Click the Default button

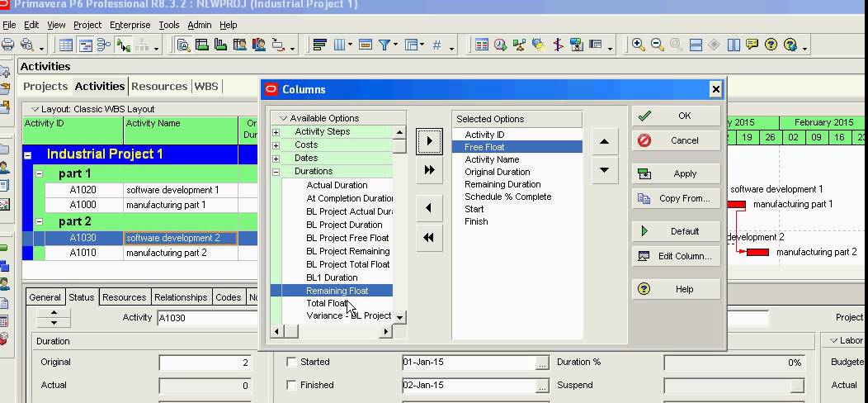tap(676, 231)
